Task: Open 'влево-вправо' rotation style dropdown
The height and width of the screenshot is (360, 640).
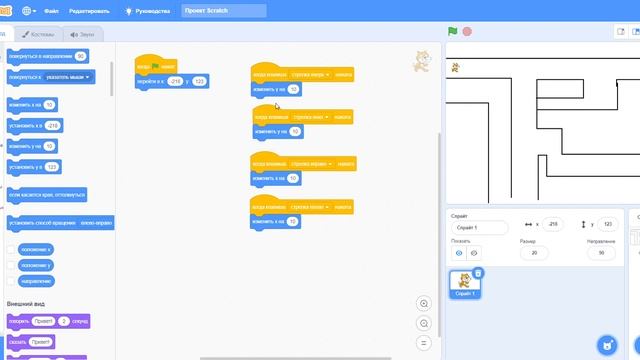Action: [96, 223]
